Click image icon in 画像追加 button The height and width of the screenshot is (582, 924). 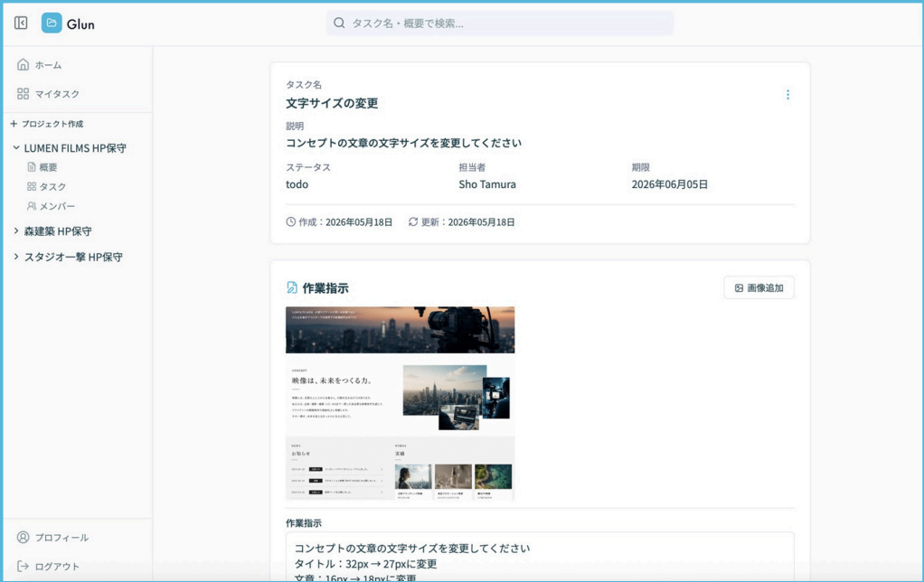coord(739,288)
